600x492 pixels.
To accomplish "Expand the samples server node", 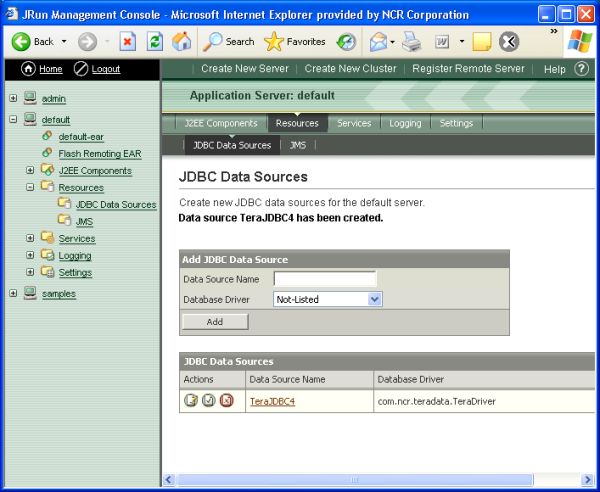I will coord(13,293).
